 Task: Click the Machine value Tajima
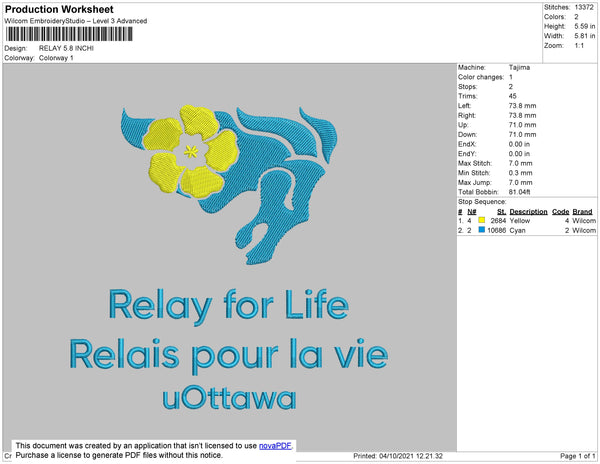[519, 67]
